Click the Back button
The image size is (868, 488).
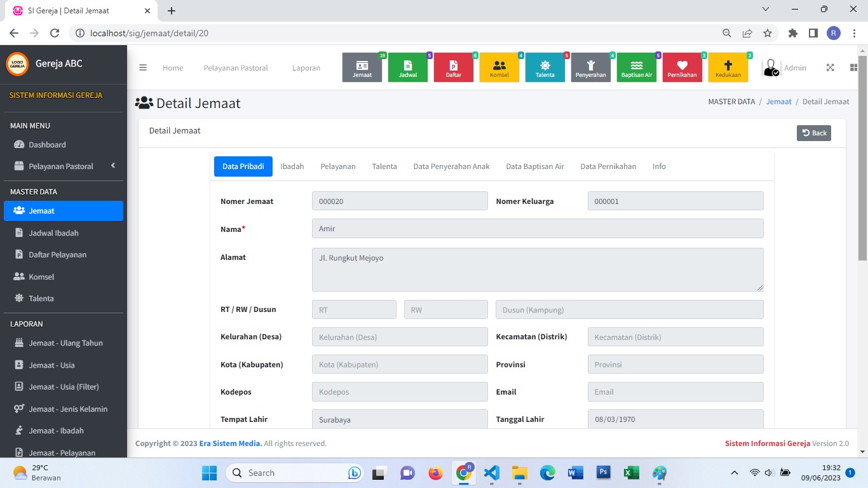(x=813, y=133)
